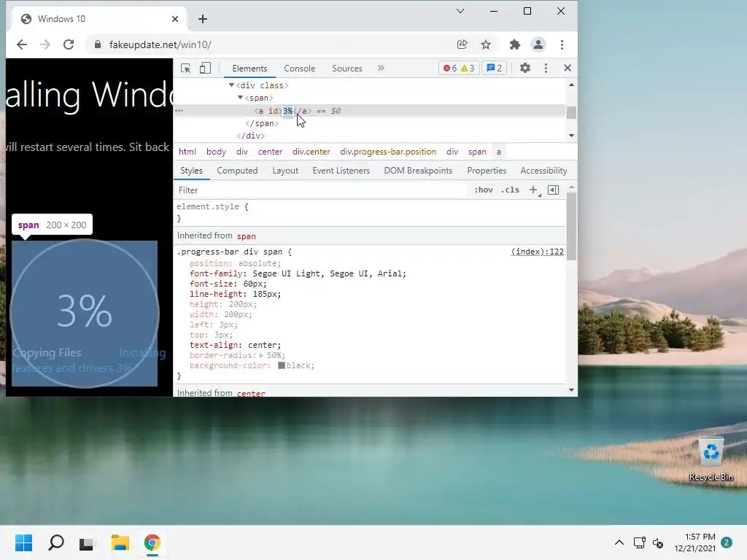Click div.progress-bar.position breadcrumb
Viewport: 747px width, 560px height.
[388, 152]
